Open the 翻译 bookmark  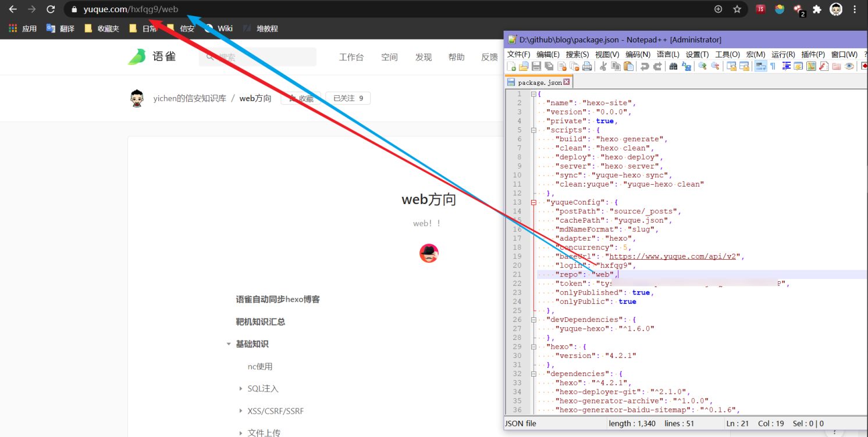coord(61,28)
